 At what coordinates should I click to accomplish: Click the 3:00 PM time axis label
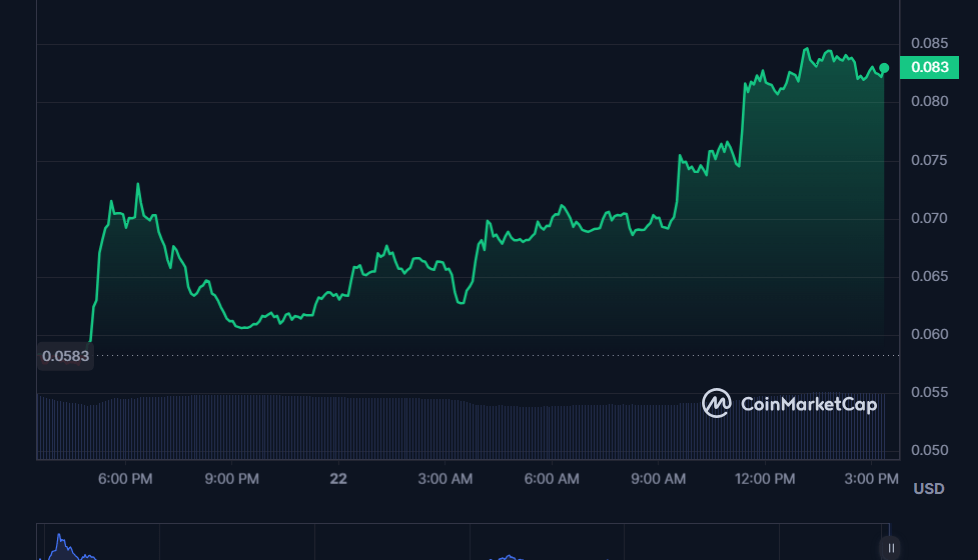coord(871,479)
